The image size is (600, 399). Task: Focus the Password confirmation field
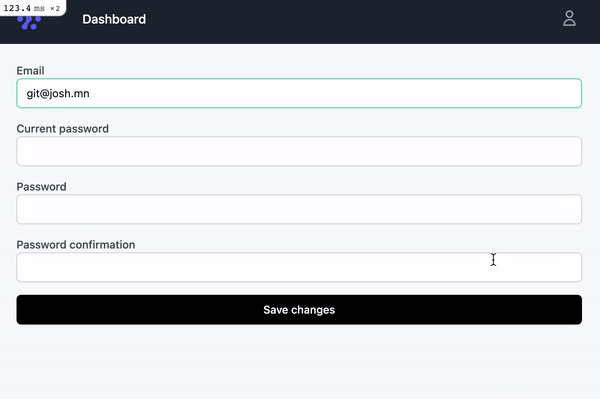click(x=299, y=267)
